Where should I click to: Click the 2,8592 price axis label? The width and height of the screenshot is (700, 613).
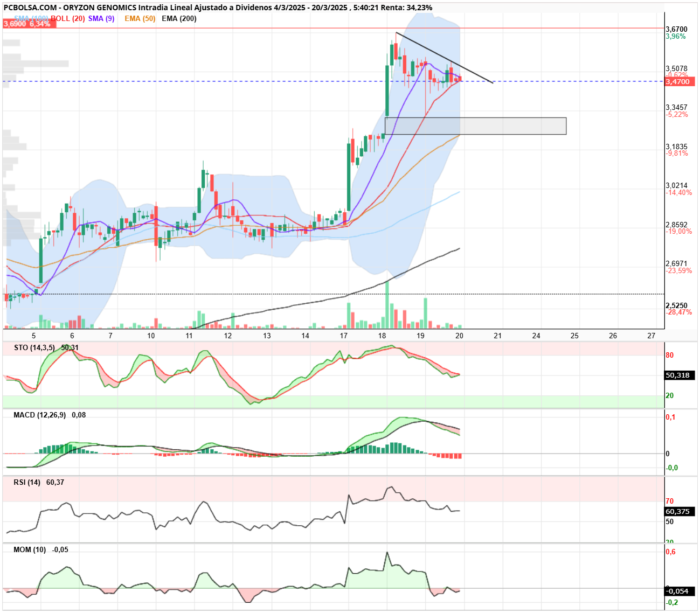pyautogui.click(x=676, y=225)
